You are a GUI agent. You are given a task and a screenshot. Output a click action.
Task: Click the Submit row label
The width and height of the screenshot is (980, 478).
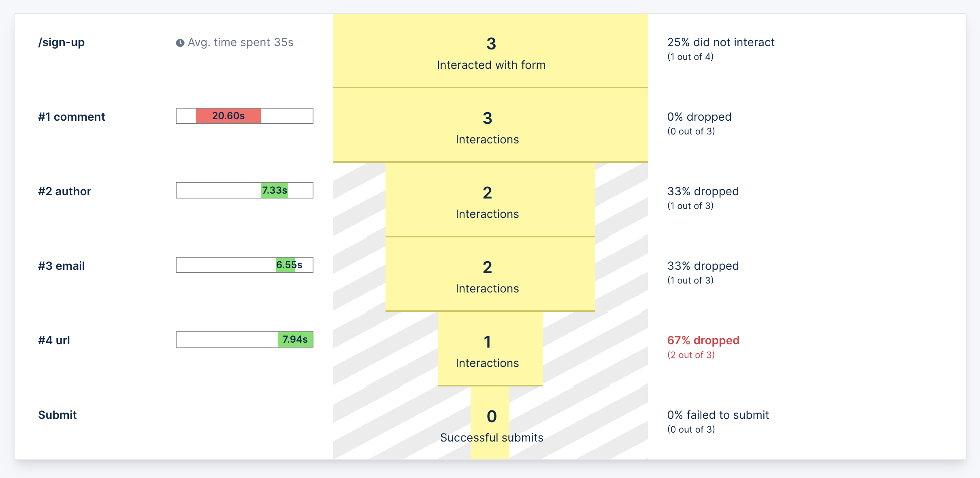(58, 415)
